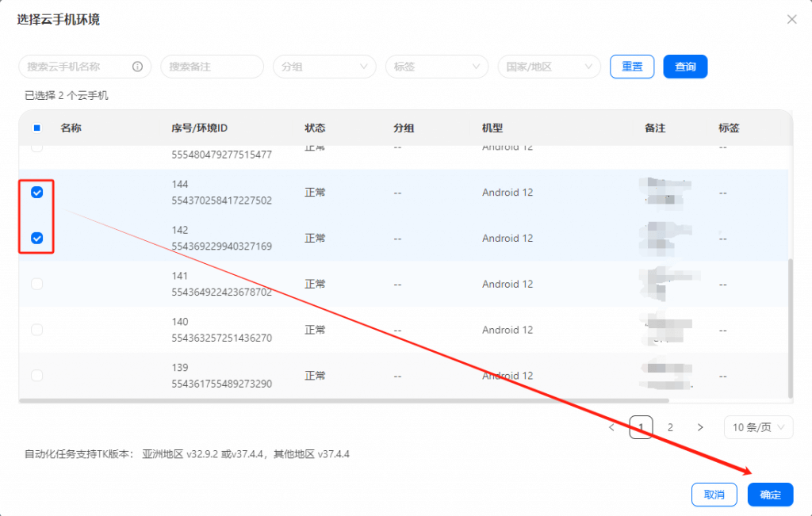Open the 国家/地区 country filter
Screen dimensions: 812x516
click(549, 67)
